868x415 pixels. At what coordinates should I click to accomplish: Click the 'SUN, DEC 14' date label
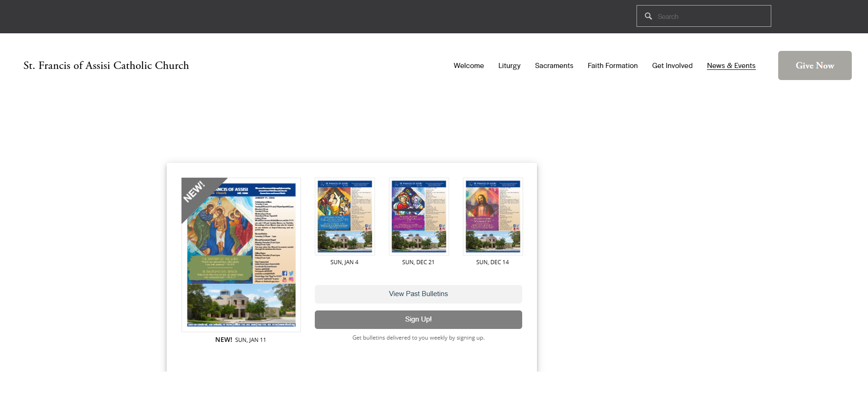tap(493, 262)
